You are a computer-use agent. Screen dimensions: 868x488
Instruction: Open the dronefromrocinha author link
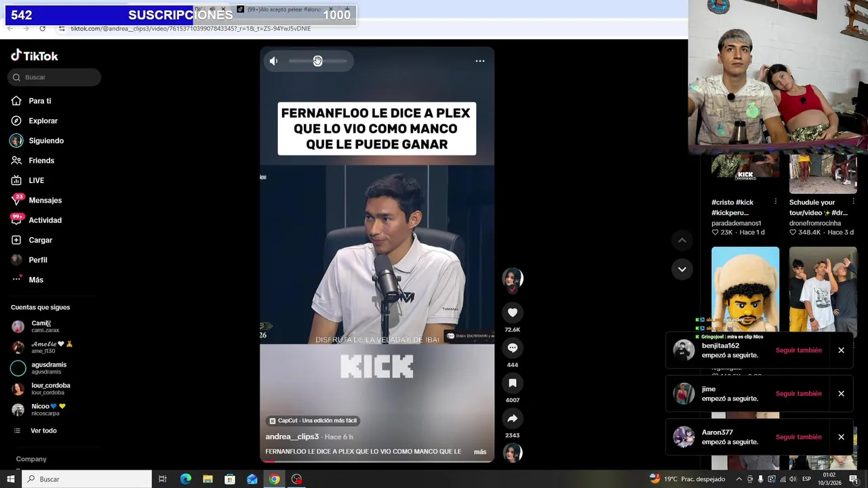click(814, 223)
